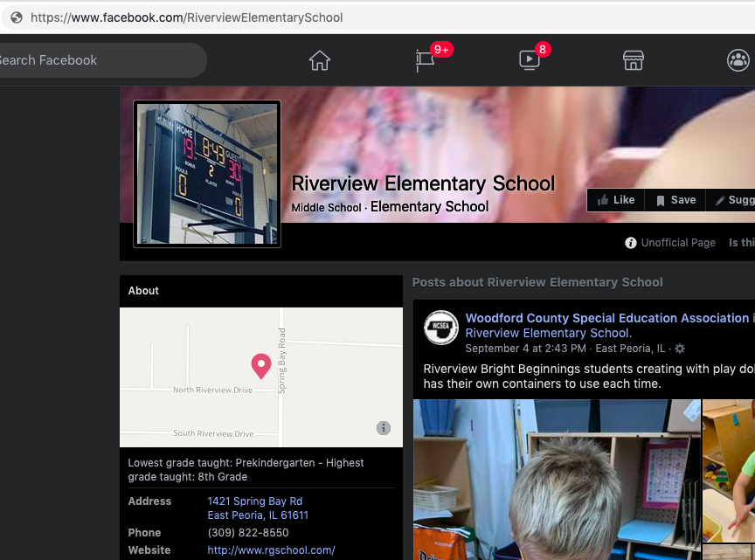The height and width of the screenshot is (560, 755).
Task: Click the Riverview Elementary School page title
Action: [423, 183]
